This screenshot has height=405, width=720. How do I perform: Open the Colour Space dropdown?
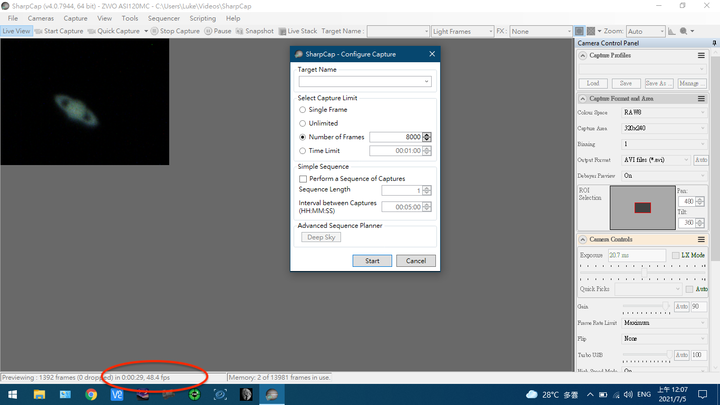click(x=664, y=112)
